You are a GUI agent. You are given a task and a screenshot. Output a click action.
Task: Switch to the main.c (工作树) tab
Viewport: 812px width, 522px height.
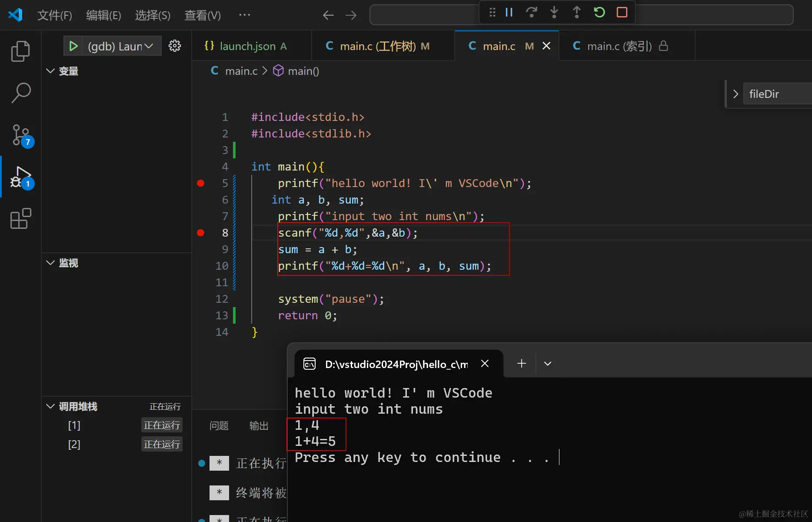pos(384,46)
